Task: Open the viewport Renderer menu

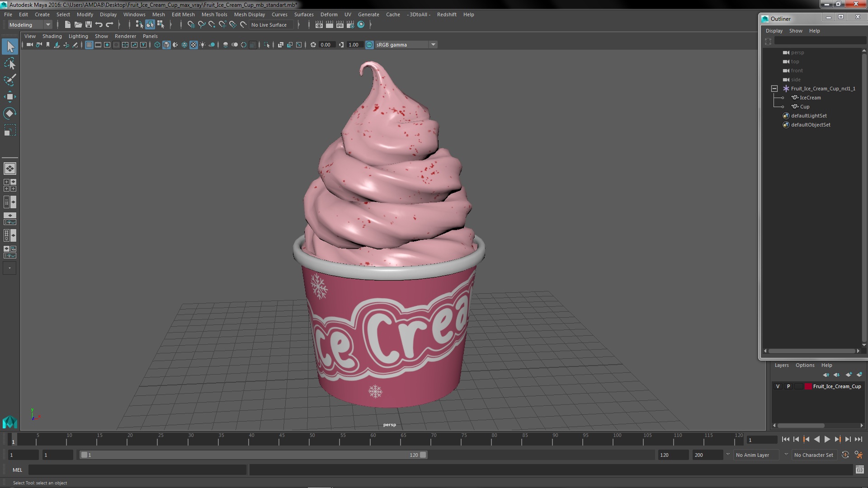Action: point(125,36)
